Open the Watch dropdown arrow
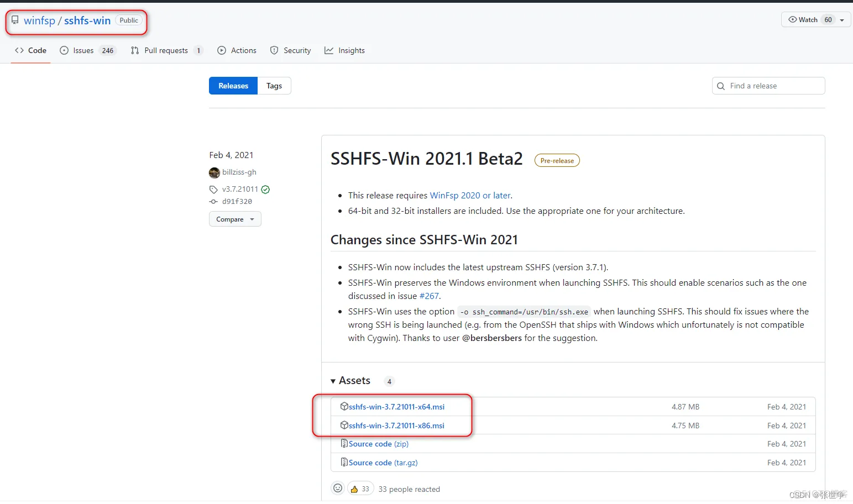The width and height of the screenshot is (853, 504). (842, 19)
